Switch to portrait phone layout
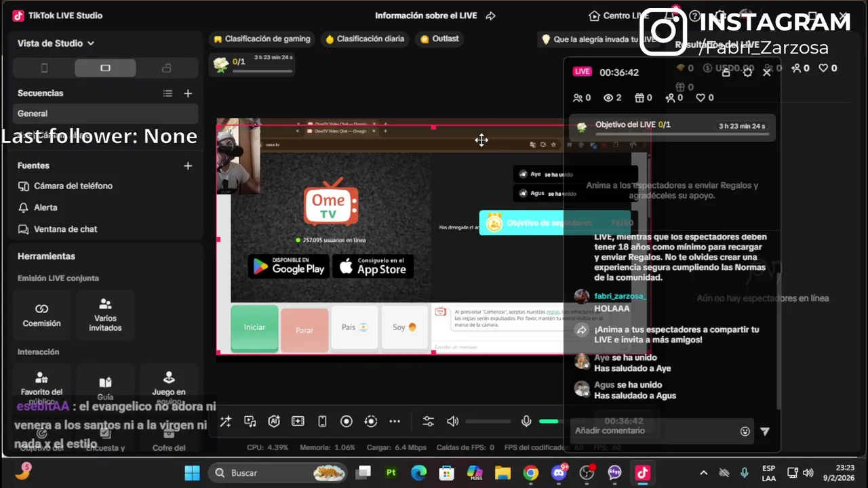 point(44,68)
